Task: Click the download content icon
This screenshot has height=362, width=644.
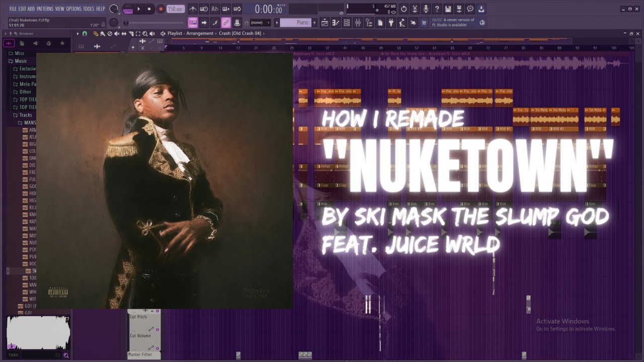Action: (481, 9)
